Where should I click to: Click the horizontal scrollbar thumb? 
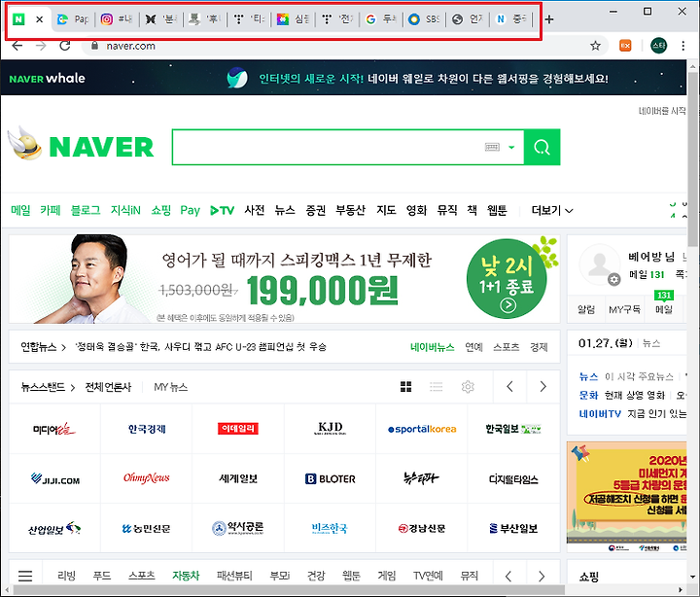pos(289,590)
